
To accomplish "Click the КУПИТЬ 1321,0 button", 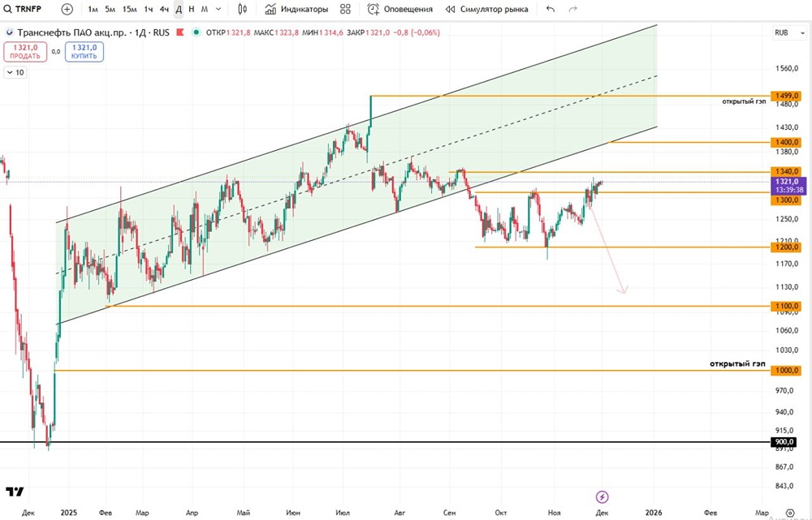I will pos(84,52).
